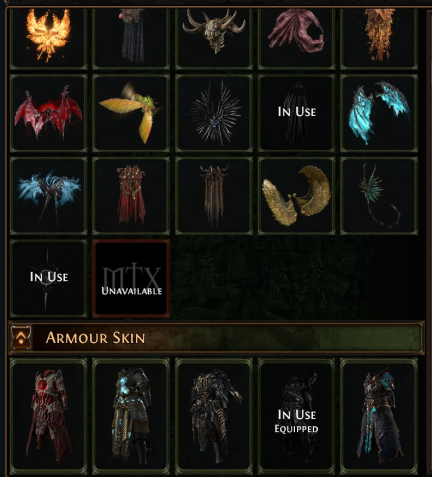Image resolution: width=432 pixels, height=477 pixels.
Task: Click the MTX Unavailable slot
Action: [131, 278]
